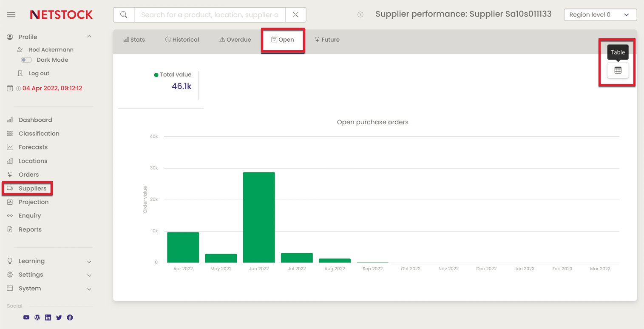644x329 pixels.
Task: Click the Twitter social icon
Action: [59, 317]
